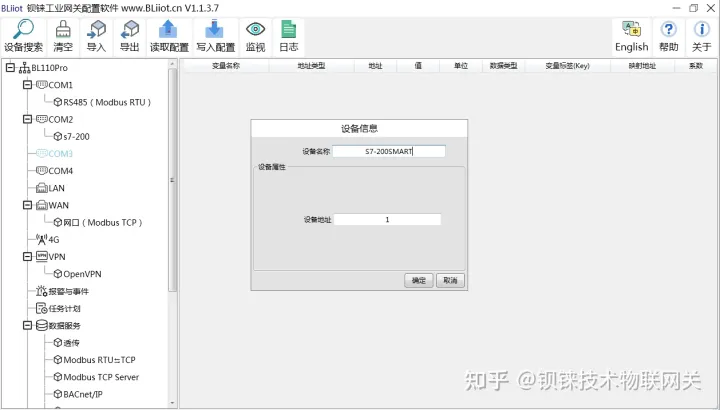Click the 数据类型 column header

click(503, 66)
